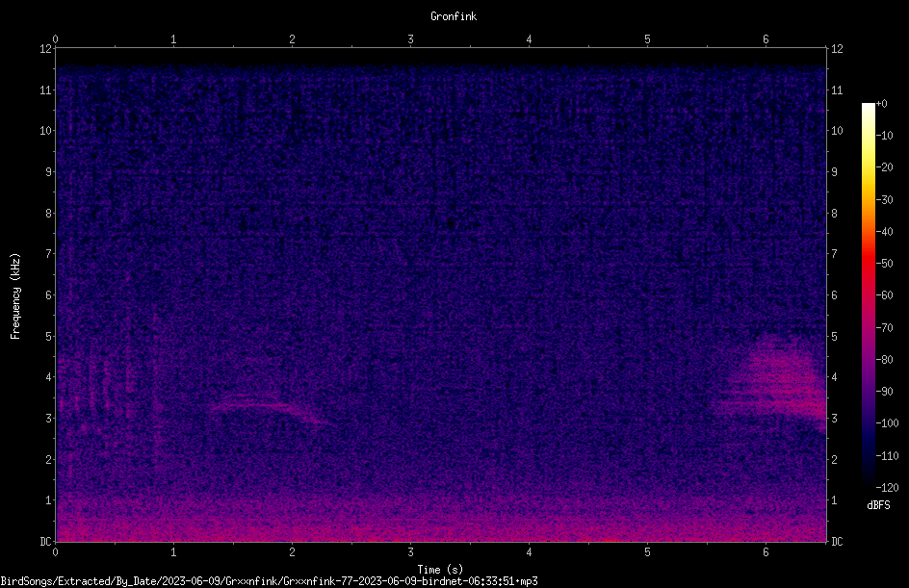Click the 3 tick on top time axis
Image resolution: width=909 pixels, height=588 pixels.
[x=410, y=39]
